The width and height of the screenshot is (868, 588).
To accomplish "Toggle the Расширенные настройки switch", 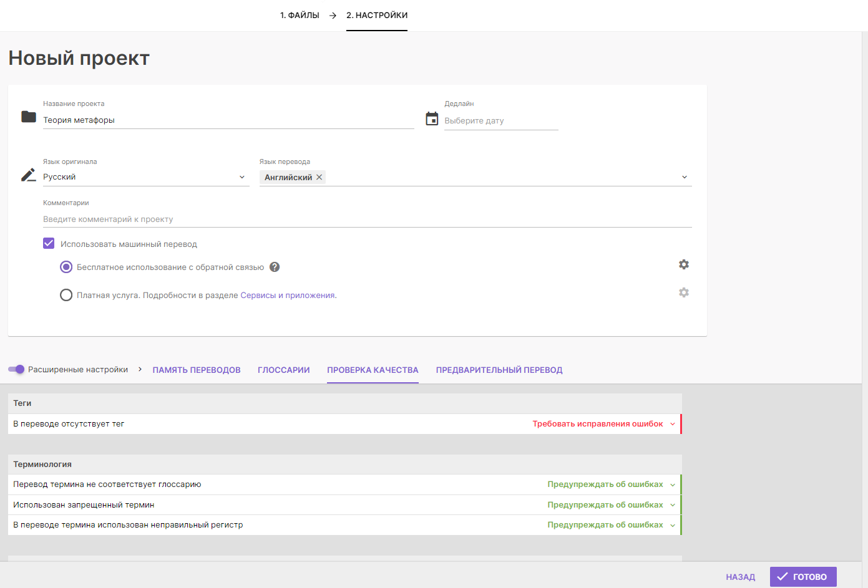I will [16, 369].
